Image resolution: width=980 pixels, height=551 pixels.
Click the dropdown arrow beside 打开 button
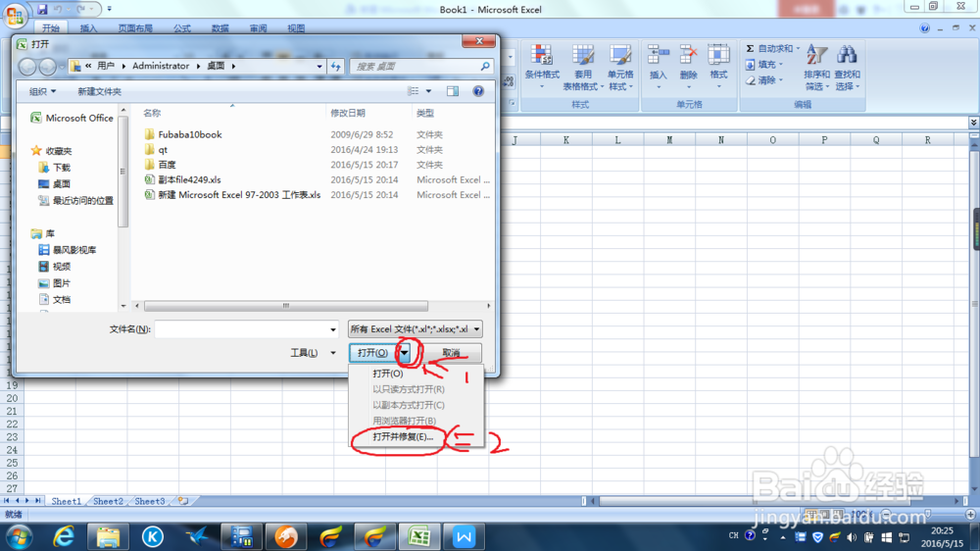point(405,353)
